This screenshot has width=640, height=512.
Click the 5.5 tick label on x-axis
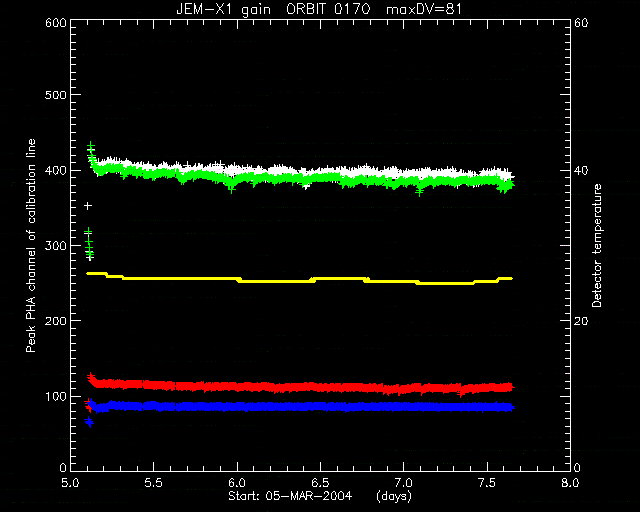[154, 483]
